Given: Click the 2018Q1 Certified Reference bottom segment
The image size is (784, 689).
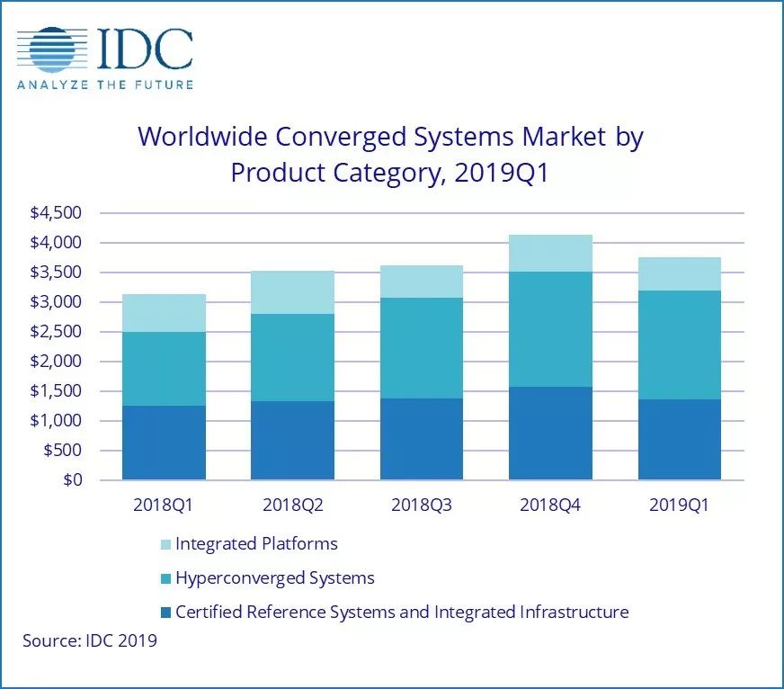Looking at the screenshot, I should click(164, 443).
